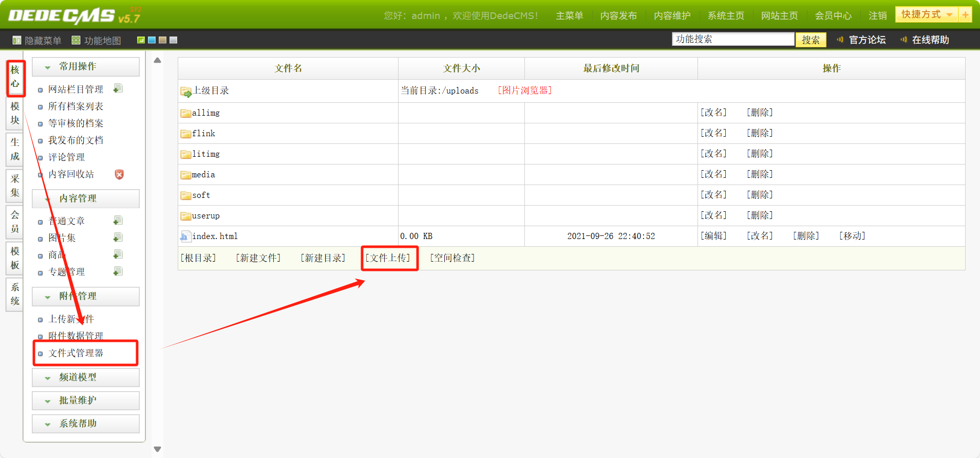Open the 快捷方式 dropdown
Viewport: 980px width, 458px height.
(x=927, y=14)
